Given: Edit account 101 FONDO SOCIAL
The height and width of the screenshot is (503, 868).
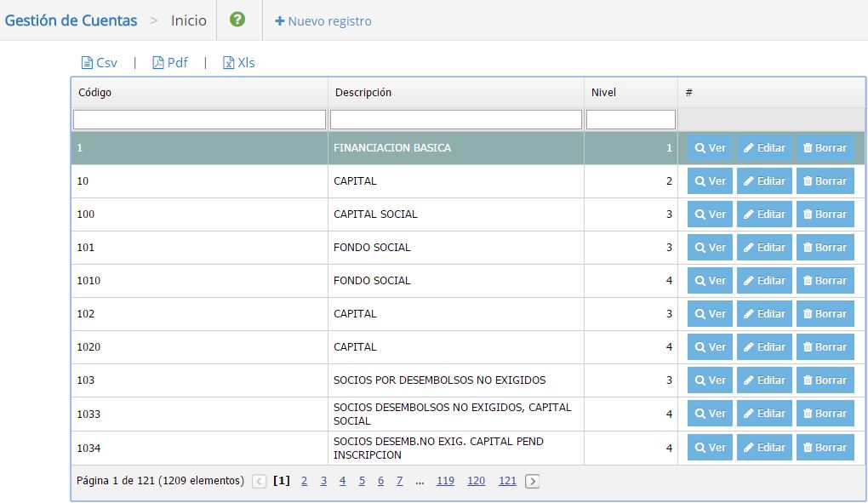Looking at the screenshot, I should [764, 248].
